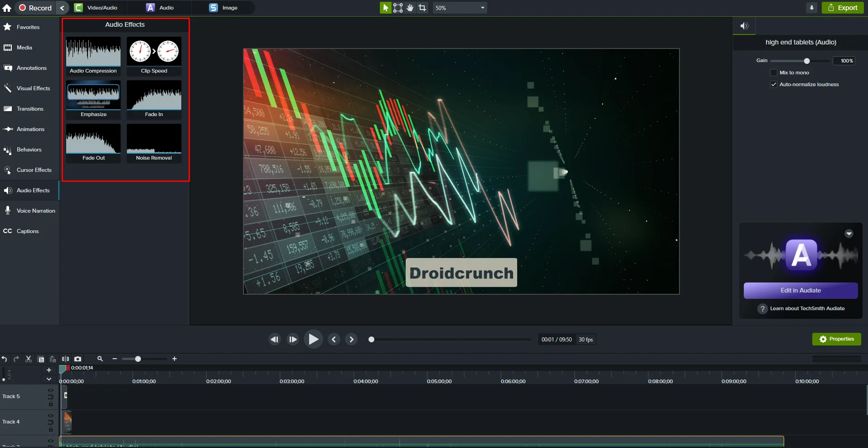
Task: Collapse the recording options arrow beside Record
Action: click(x=62, y=8)
